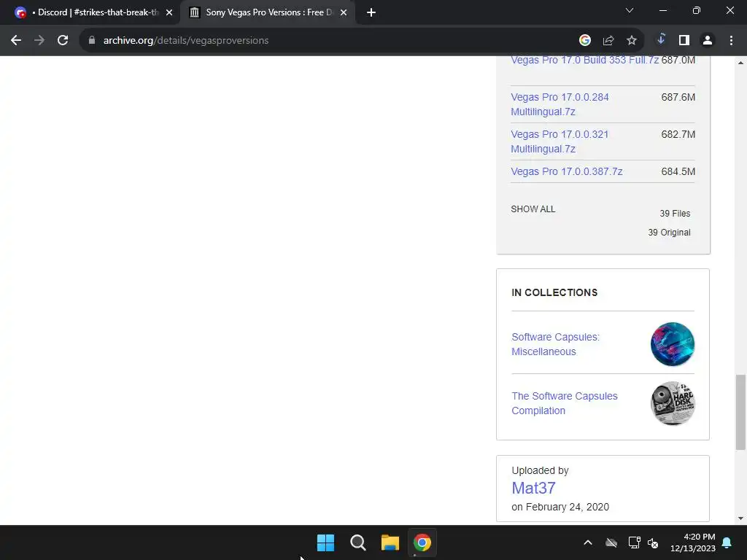747x560 pixels.
Task: Click the forward navigation arrow
Action: (39, 41)
